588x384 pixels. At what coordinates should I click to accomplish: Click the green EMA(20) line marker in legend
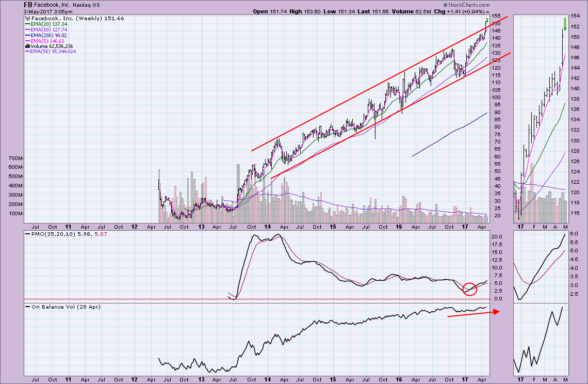click(x=28, y=24)
